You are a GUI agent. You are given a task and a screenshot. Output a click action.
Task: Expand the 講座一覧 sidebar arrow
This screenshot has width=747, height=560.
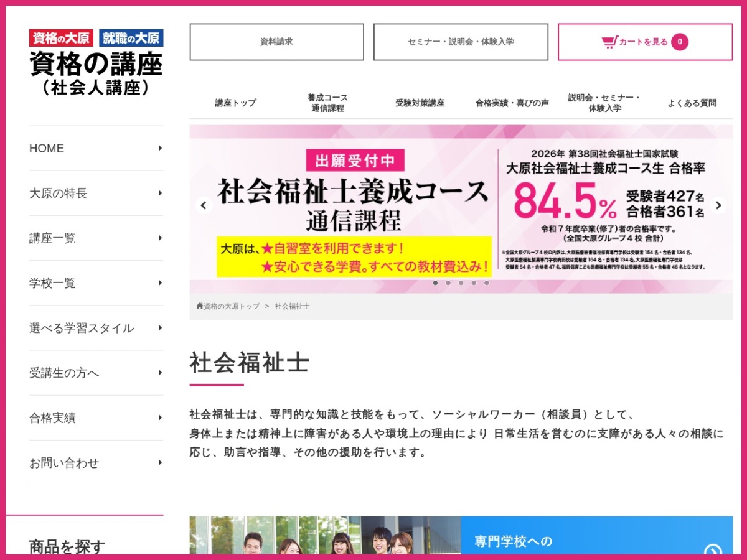coord(160,238)
